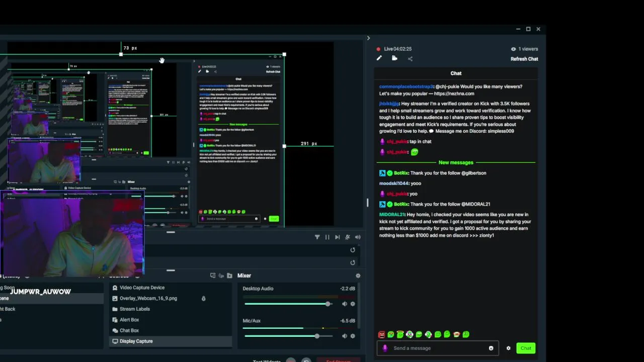This screenshot has height=362, width=644.
Task: Click the viewers eye icon
Action: point(513,49)
